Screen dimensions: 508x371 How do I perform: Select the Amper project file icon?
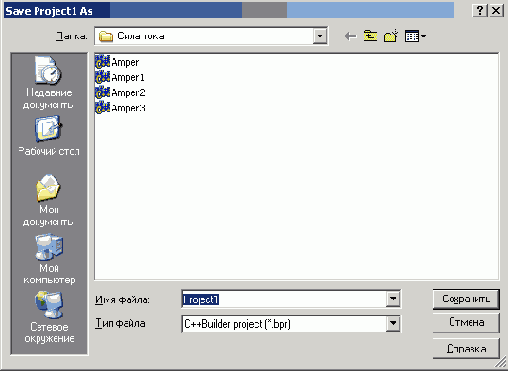102,62
